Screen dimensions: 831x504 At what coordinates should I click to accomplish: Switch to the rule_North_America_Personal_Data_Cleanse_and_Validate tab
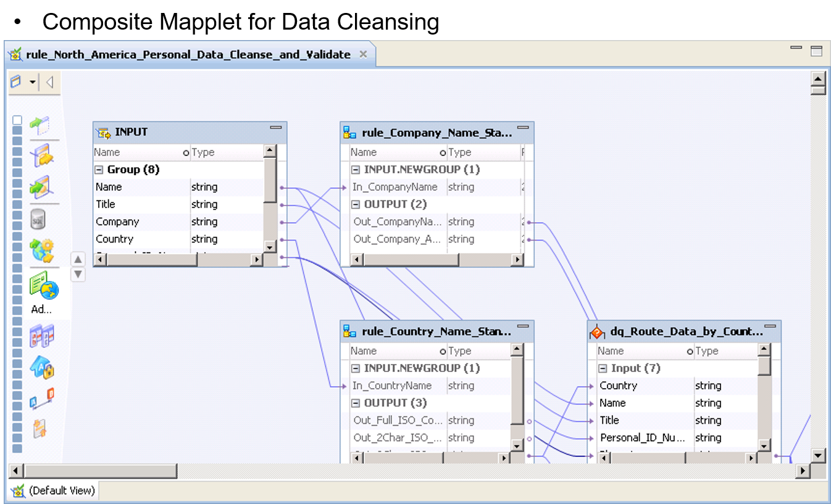[x=188, y=55]
